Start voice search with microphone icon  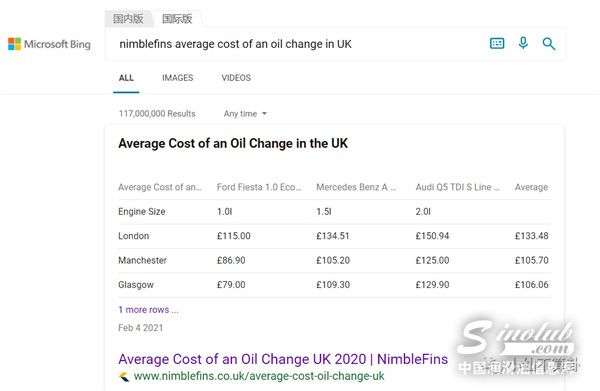pos(523,43)
